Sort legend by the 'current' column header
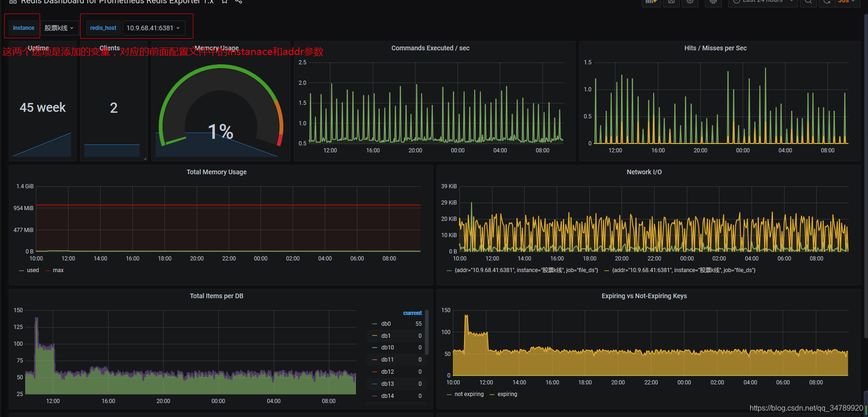This screenshot has width=868, height=417. pyautogui.click(x=412, y=313)
